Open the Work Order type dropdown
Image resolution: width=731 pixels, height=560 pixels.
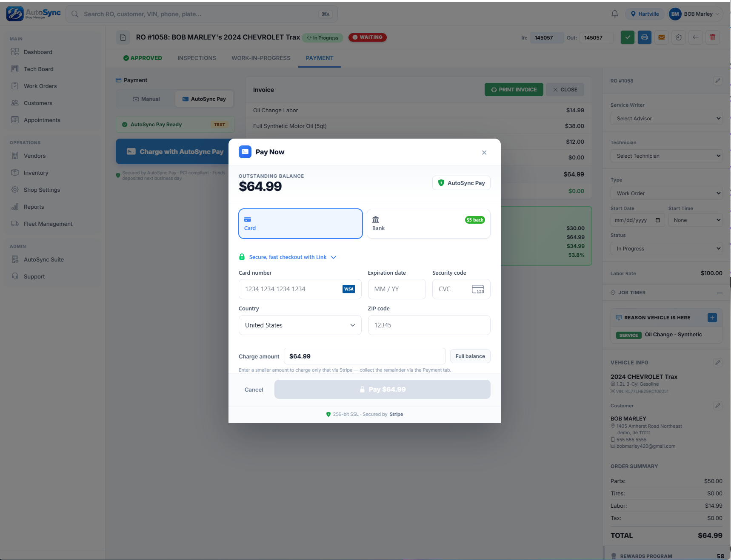pyautogui.click(x=666, y=193)
